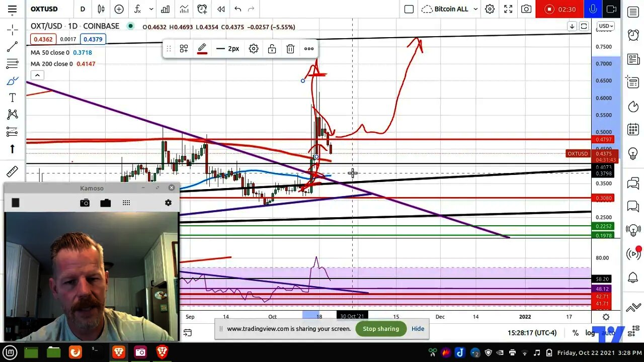
Task: Lock the selected drawing
Action: [x=272, y=49]
